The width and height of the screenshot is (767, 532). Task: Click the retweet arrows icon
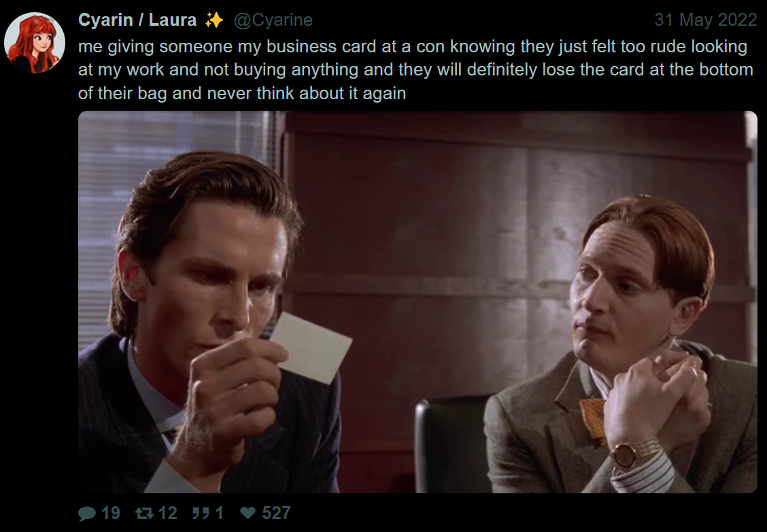(144, 513)
